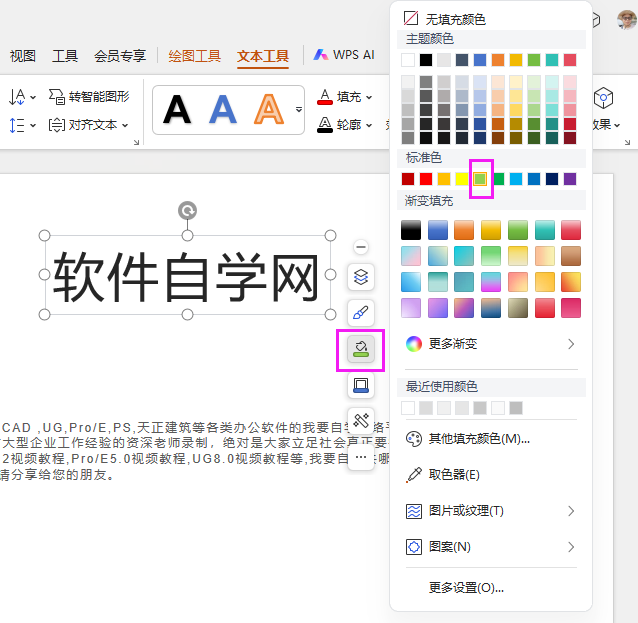638x623 pixels.
Task: Click the line spacing icon in ribbon
Action: (x=17, y=125)
